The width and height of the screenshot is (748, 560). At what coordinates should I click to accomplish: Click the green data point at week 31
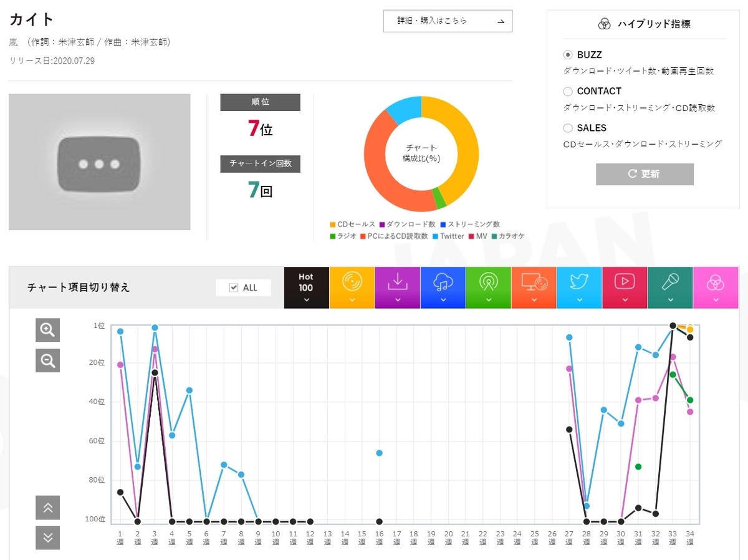(638, 466)
